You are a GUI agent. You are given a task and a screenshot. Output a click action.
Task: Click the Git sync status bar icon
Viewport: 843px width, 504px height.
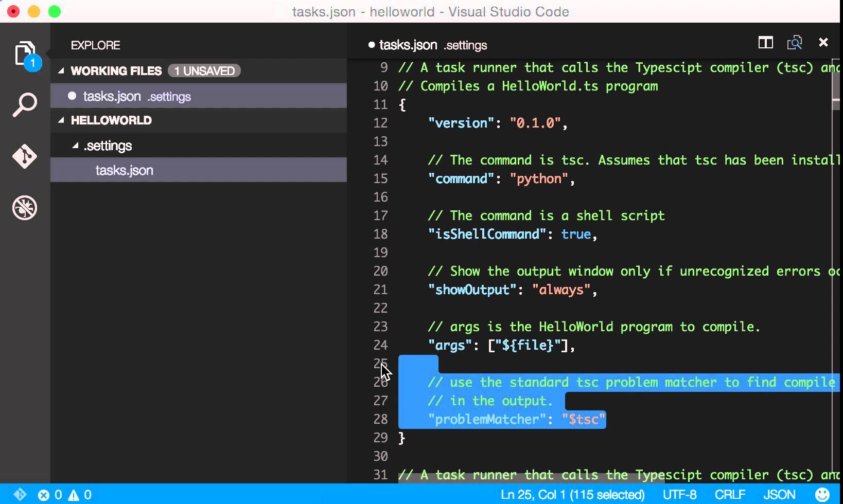pyautogui.click(x=20, y=495)
